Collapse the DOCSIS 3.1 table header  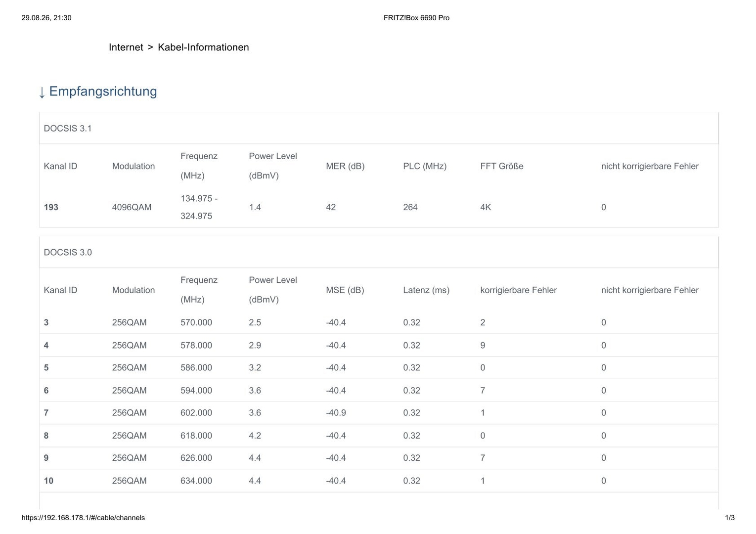379,129
